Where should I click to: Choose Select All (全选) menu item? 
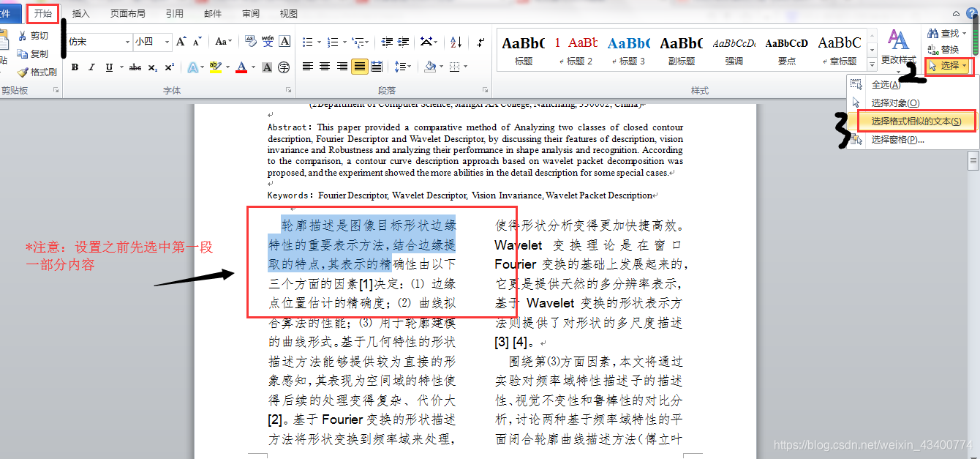912,85
